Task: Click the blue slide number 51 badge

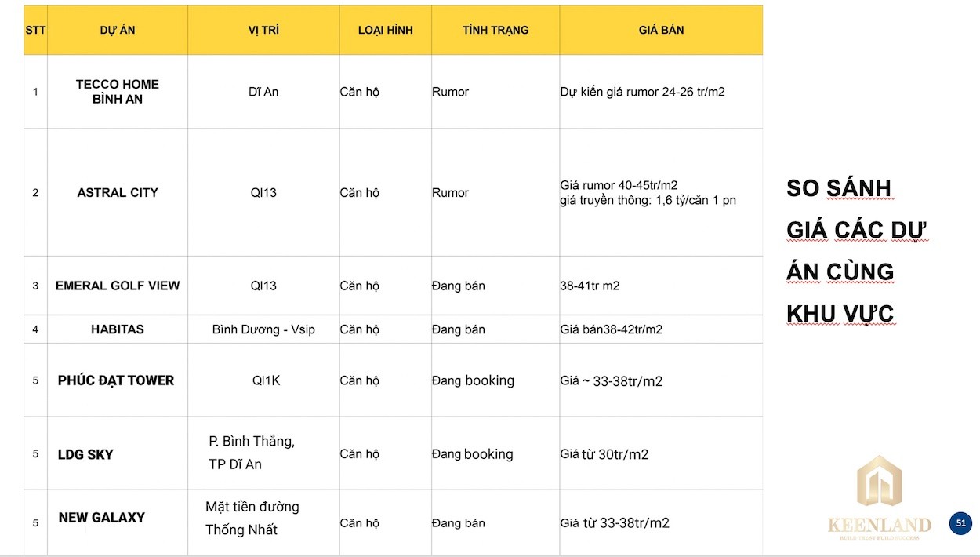Action: [x=960, y=523]
